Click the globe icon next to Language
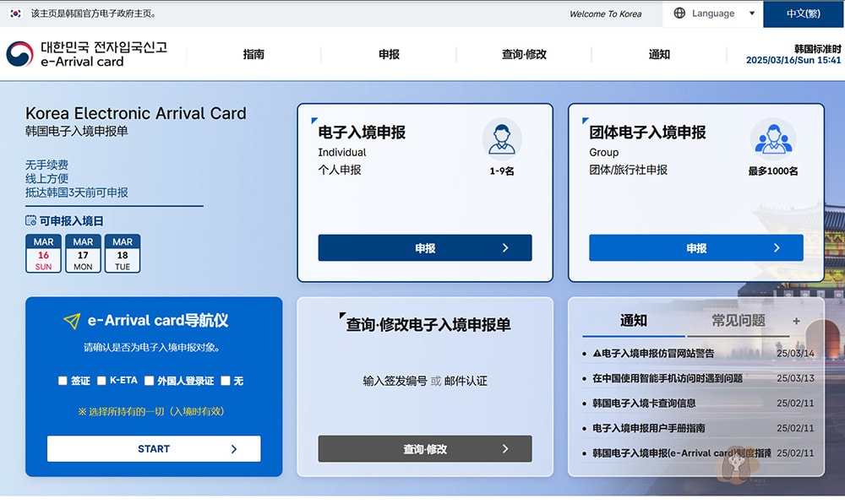The height and width of the screenshot is (504, 845). (x=679, y=14)
